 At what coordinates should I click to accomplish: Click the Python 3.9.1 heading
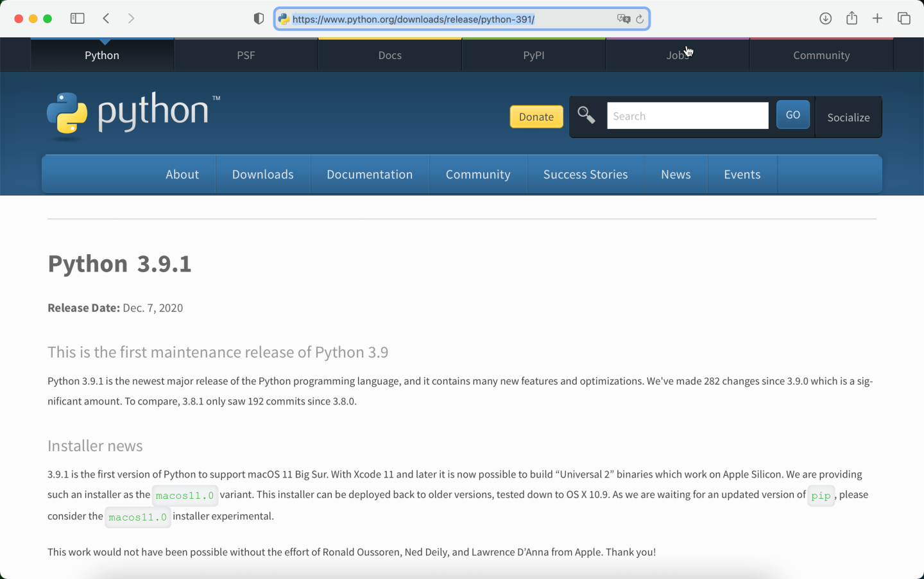tap(120, 264)
